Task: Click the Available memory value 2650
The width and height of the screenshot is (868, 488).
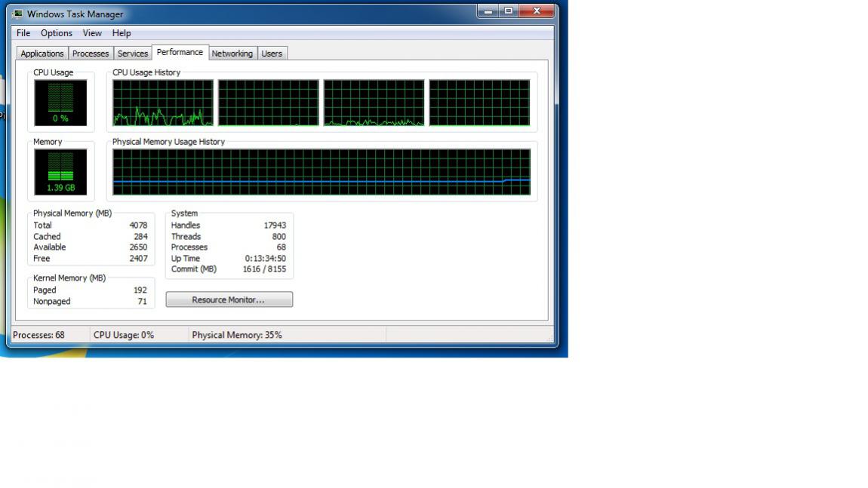Action: [x=138, y=247]
